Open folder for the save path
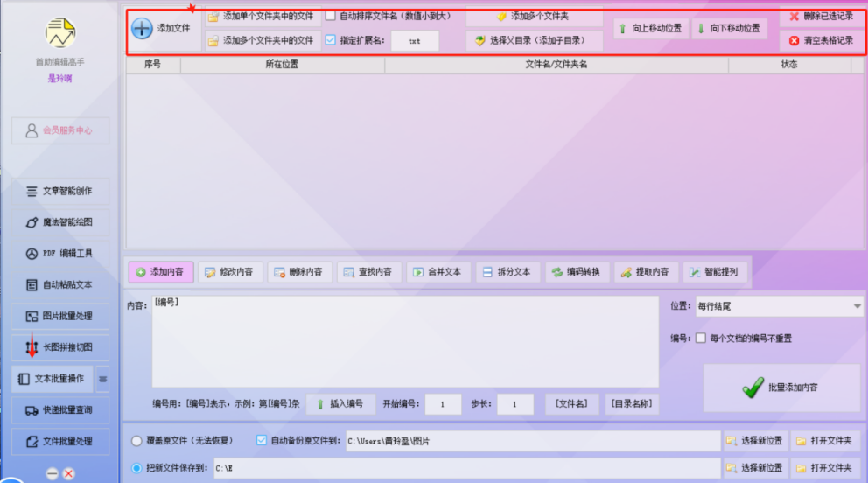Viewport: 868px width, 483px height. (825, 468)
